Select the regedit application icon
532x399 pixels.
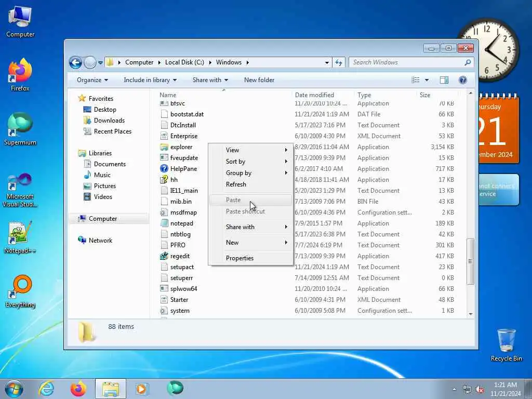click(x=164, y=256)
